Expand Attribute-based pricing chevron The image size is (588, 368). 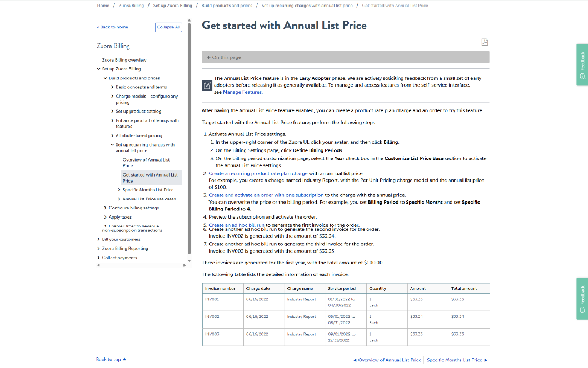[x=112, y=135]
